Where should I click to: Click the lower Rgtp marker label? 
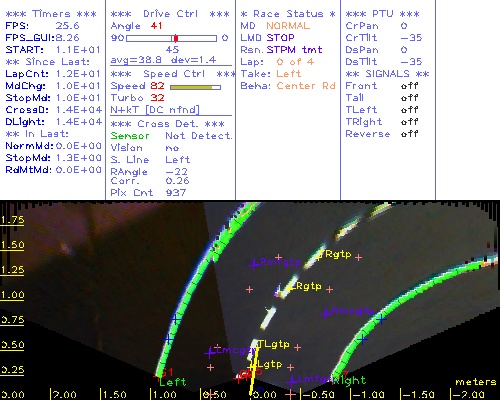point(308,286)
